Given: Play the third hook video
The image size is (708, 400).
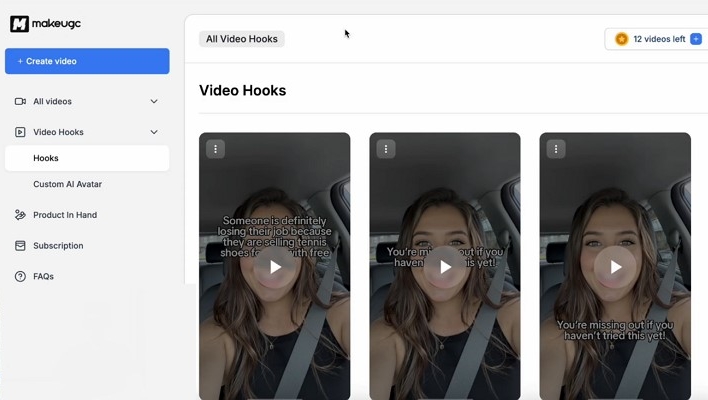Looking at the screenshot, I should coord(615,267).
